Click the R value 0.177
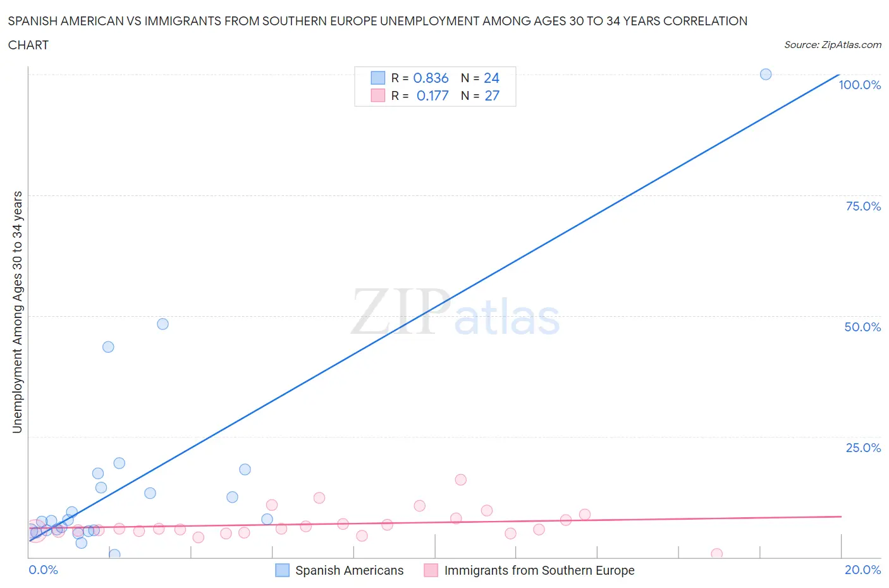This screenshot has height=588, width=889. pyautogui.click(x=432, y=95)
